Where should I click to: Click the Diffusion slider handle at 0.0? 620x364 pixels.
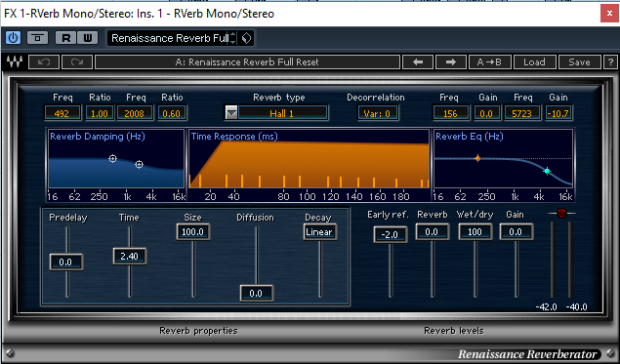point(256,294)
